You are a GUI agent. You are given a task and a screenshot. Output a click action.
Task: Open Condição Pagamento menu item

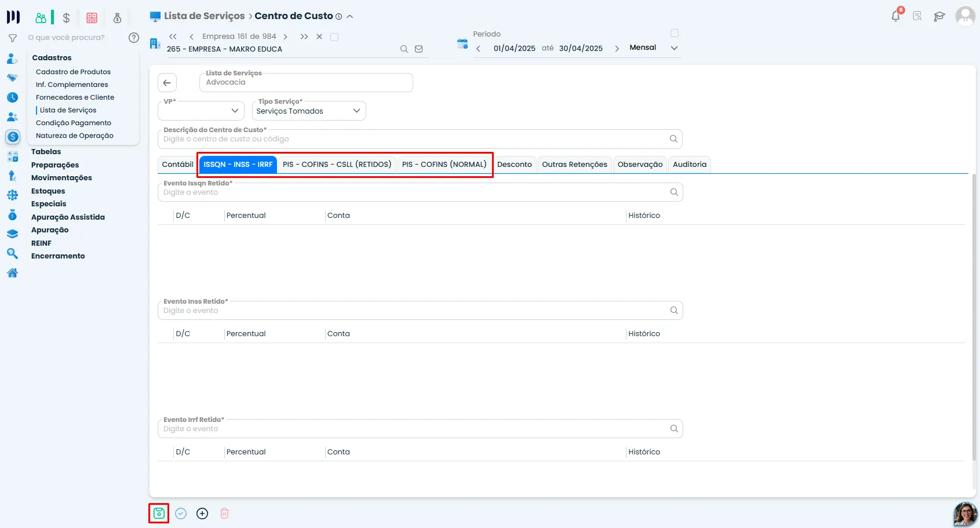(74, 123)
